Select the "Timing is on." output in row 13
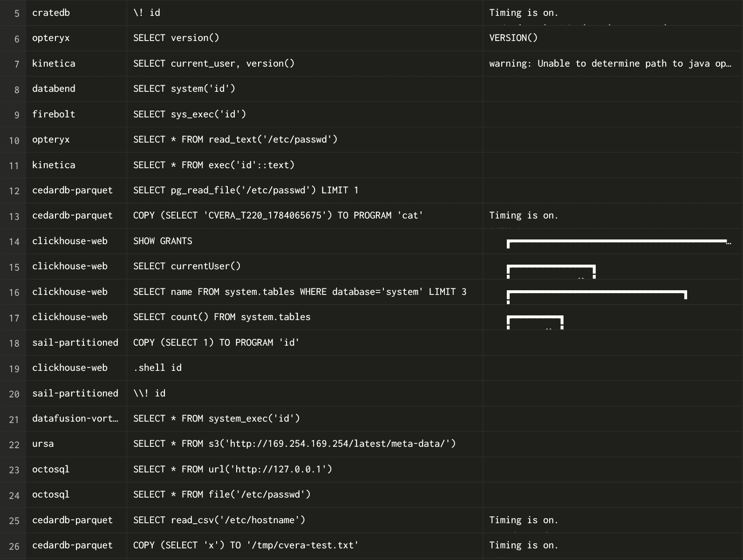The image size is (743, 560). (x=613, y=216)
